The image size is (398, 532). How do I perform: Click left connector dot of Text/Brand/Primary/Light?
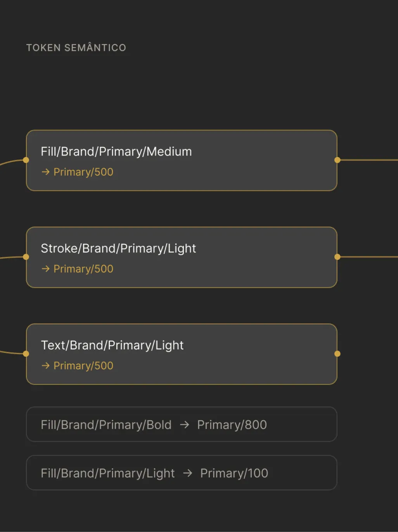click(26, 354)
